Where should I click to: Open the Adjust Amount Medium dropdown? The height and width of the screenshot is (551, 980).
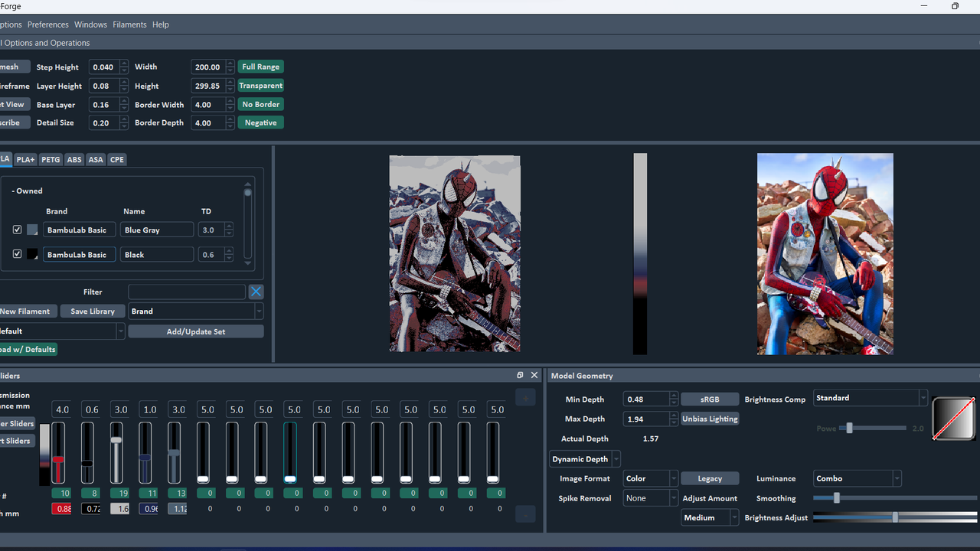(x=711, y=517)
